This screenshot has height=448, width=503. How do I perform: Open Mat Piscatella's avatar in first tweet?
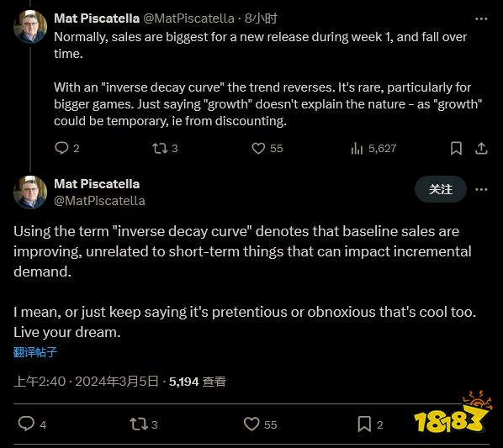[x=30, y=27]
